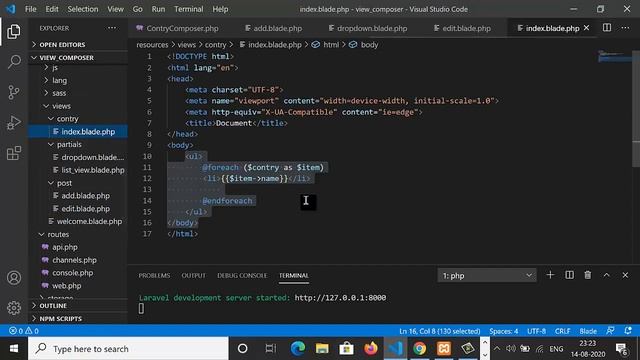Open the Extensions view
Viewport: 640px width, 360px height.
14,153
